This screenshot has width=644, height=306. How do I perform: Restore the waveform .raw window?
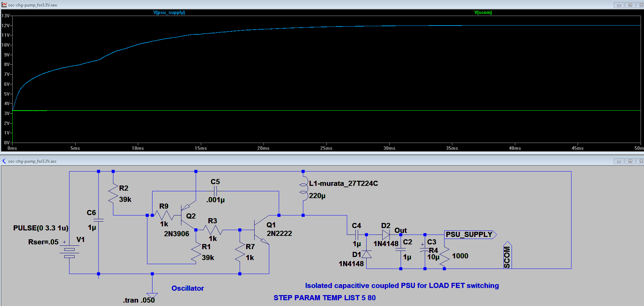(x=630, y=5)
